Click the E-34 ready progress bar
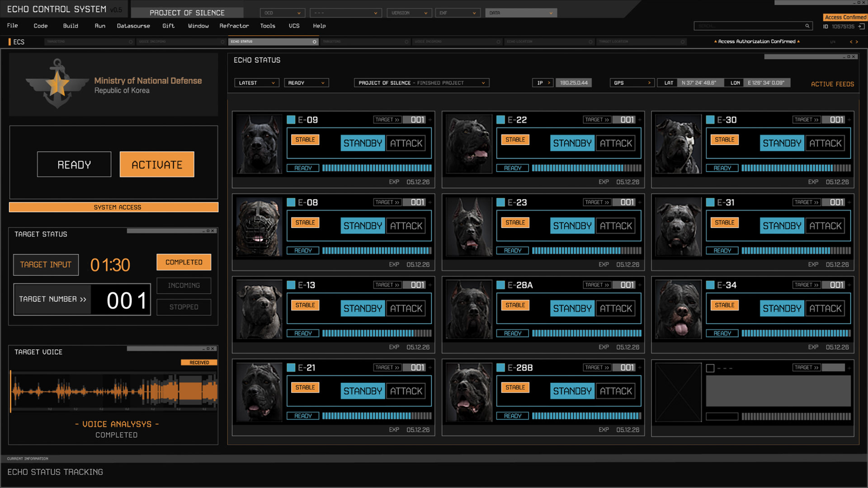Viewport: 868px width, 488px height. click(x=796, y=333)
